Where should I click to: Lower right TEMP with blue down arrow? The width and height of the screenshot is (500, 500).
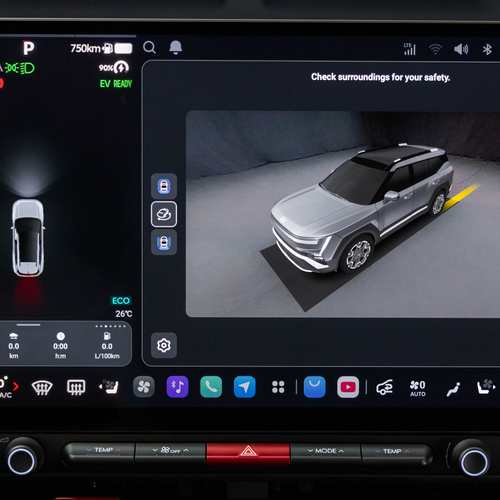(x=377, y=451)
